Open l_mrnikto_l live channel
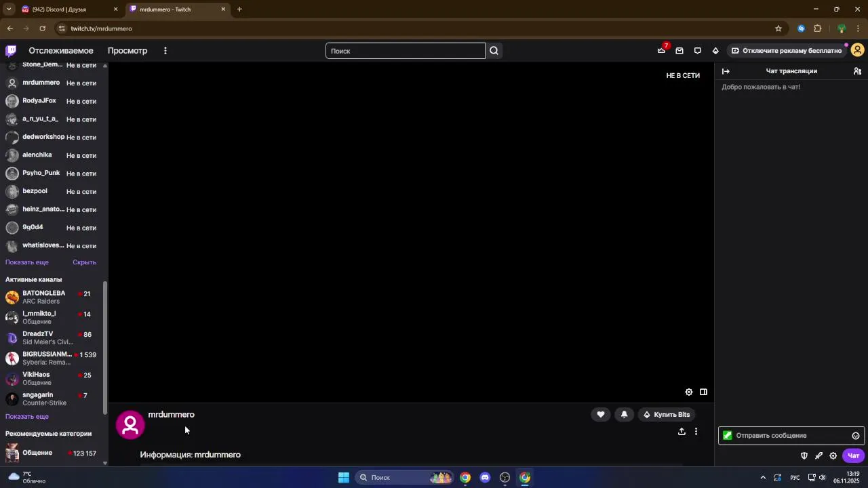Viewport: 868px width, 488px height. click(52, 317)
